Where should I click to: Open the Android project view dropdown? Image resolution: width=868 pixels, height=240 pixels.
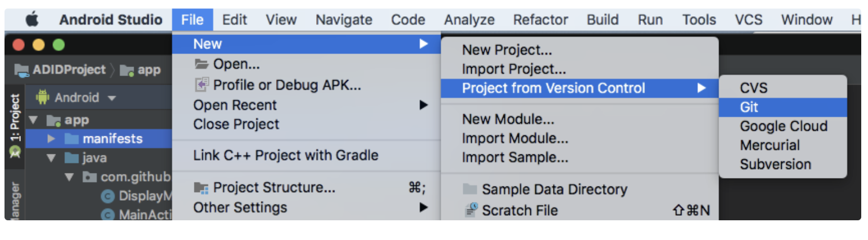click(x=112, y=98)
